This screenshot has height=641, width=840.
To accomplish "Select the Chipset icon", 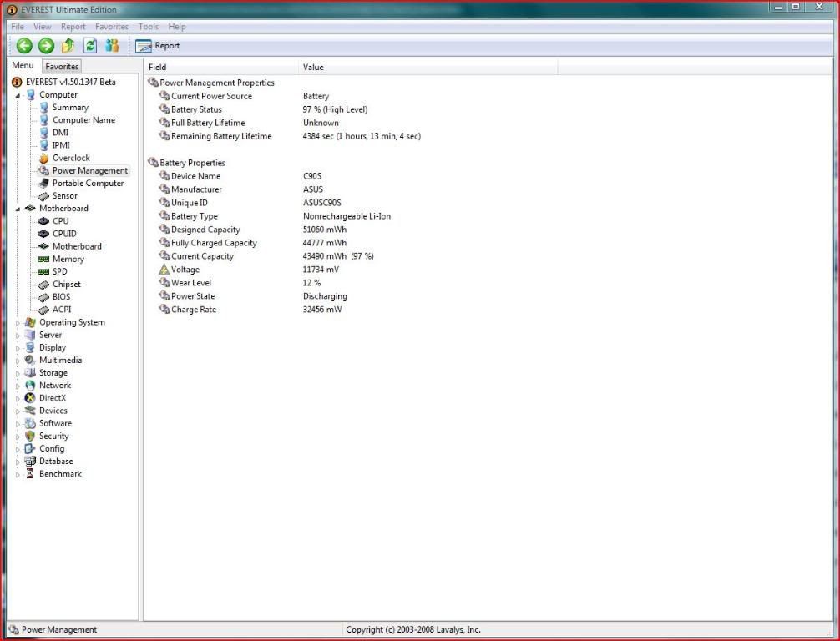I will click(44, 285).
